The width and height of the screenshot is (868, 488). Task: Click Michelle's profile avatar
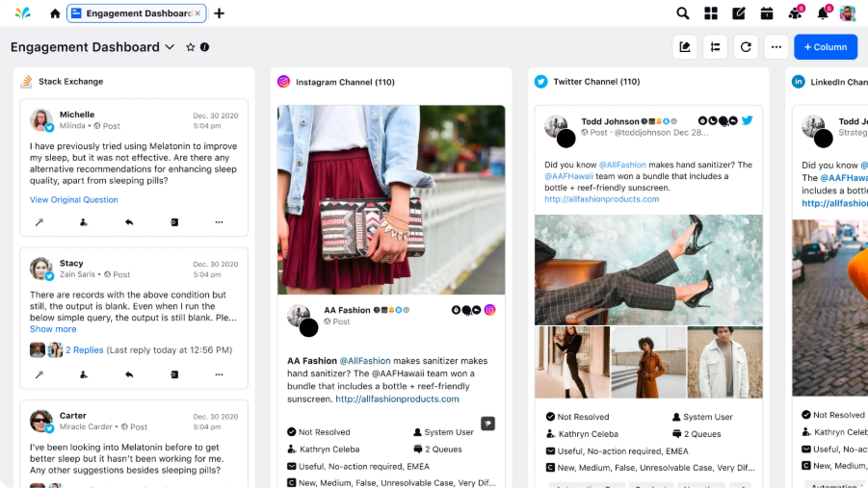pos(41,119)
